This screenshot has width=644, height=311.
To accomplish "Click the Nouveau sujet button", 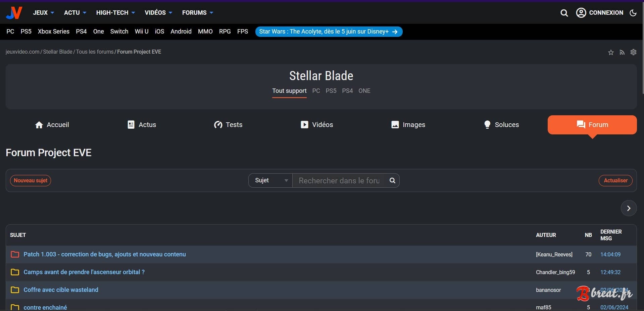I will pyautogui.click(x=30, y=181).
